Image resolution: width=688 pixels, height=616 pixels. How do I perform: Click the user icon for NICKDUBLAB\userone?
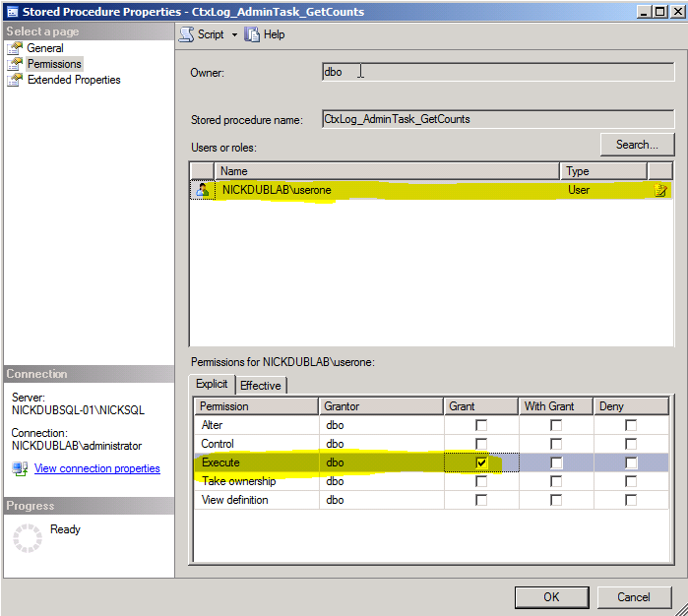coord(203,190)
